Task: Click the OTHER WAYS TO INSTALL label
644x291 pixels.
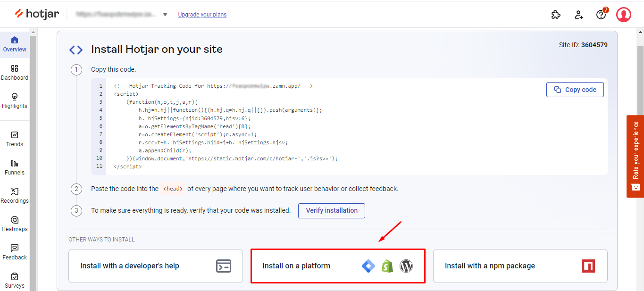Action: [x=101, y=240]
